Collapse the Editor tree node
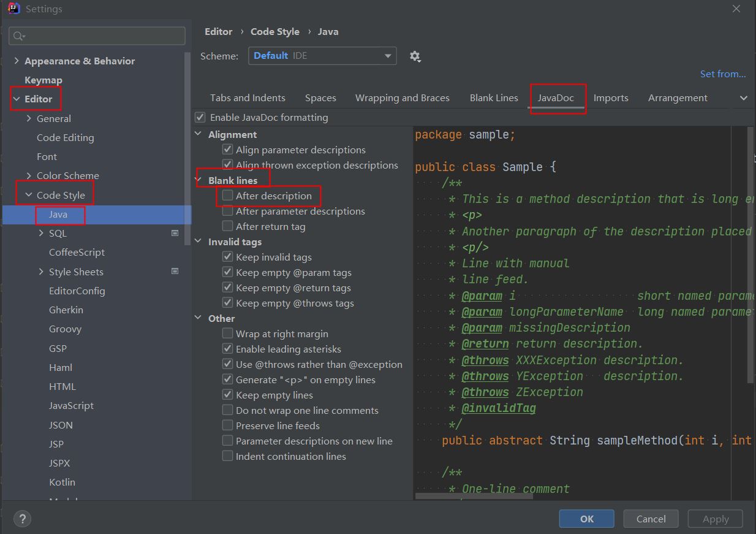The height and width of the screenshot is (534, 756). click(17, 99)
